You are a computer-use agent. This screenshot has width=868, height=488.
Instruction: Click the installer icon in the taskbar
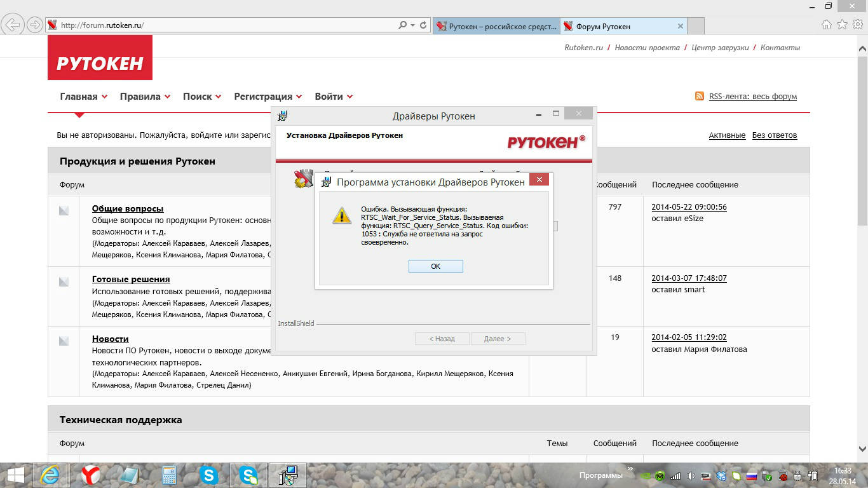coord(288,475)
